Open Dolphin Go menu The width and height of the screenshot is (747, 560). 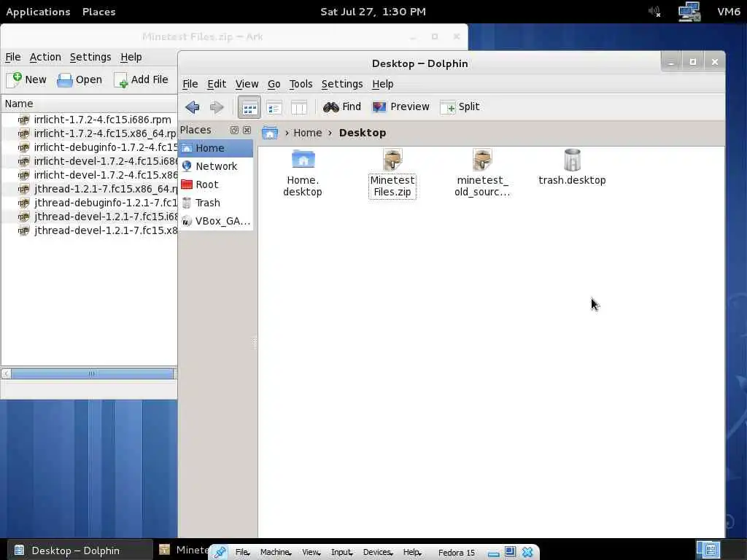(x=274, y=84)
